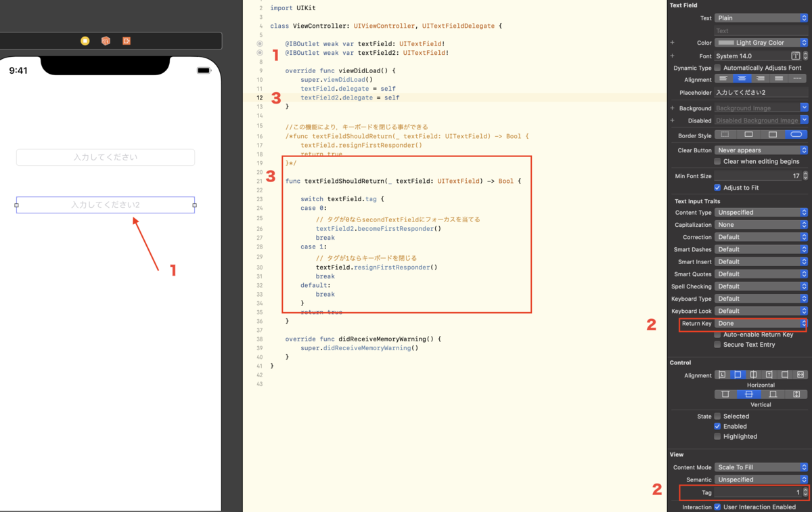This screenshot has width=812, height=512.
Task: Check the Highlighted state checkbox
Action: (717, 436)
